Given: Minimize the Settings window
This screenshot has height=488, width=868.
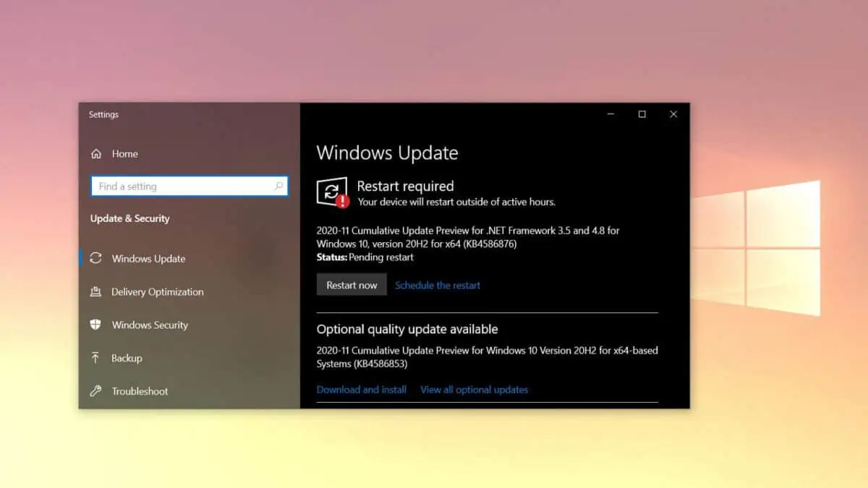Looking at the screenshot, I should 611,114.
